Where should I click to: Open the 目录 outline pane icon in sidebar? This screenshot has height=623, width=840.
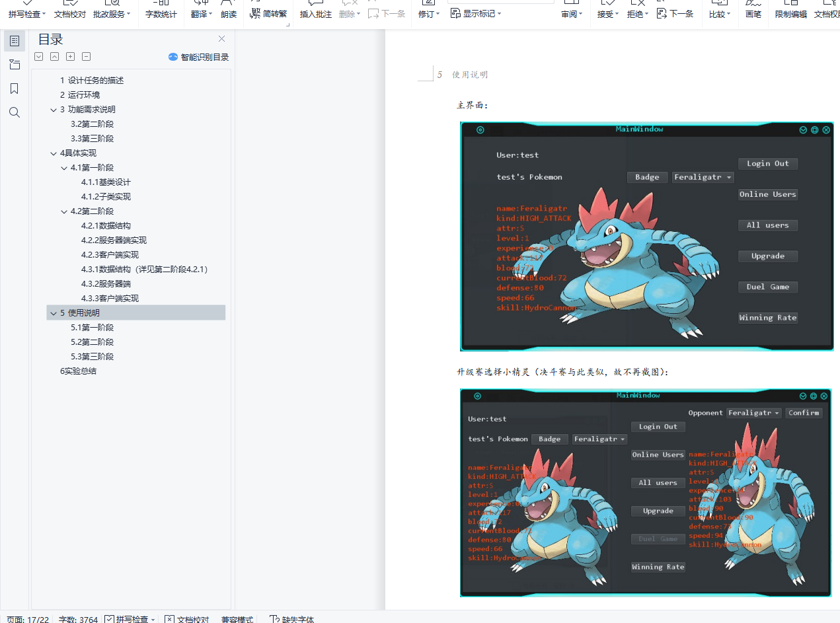[15, 41]
